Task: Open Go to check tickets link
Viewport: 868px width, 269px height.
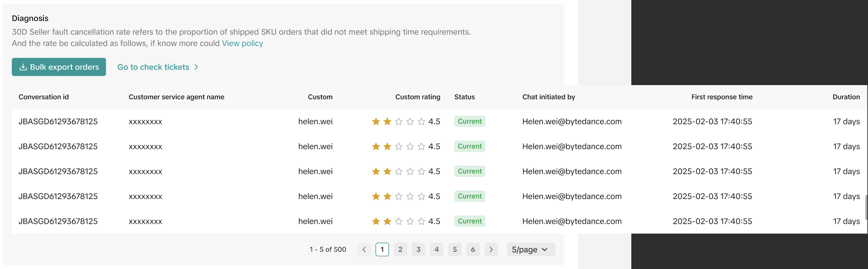Action: tap(157, 67)
